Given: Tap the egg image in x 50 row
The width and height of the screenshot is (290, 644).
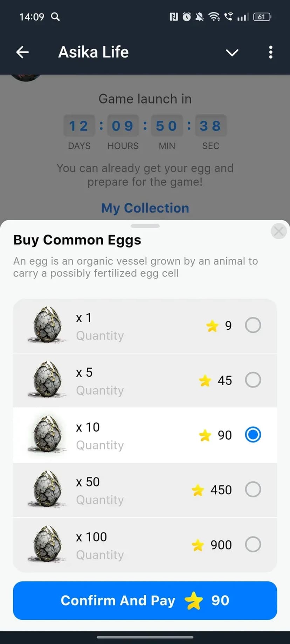Looking at the screenshot, I should click(x=47, y=489).
